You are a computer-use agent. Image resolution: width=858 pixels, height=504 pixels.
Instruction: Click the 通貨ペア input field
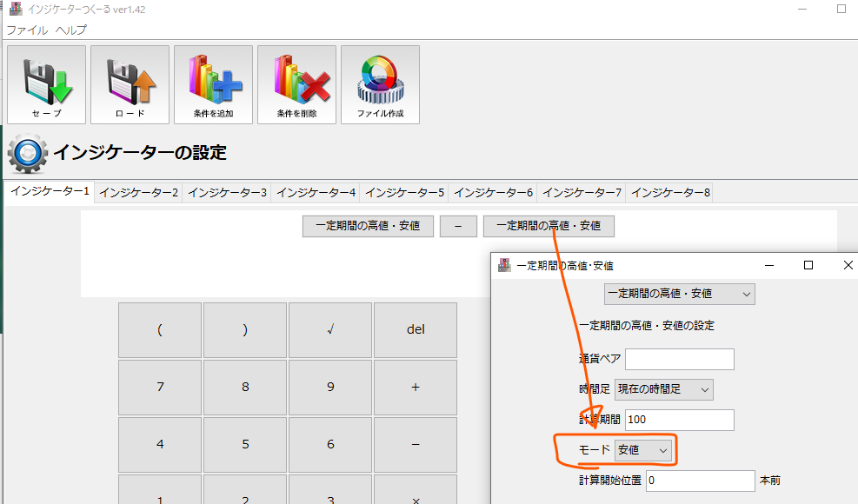point(679,359)
